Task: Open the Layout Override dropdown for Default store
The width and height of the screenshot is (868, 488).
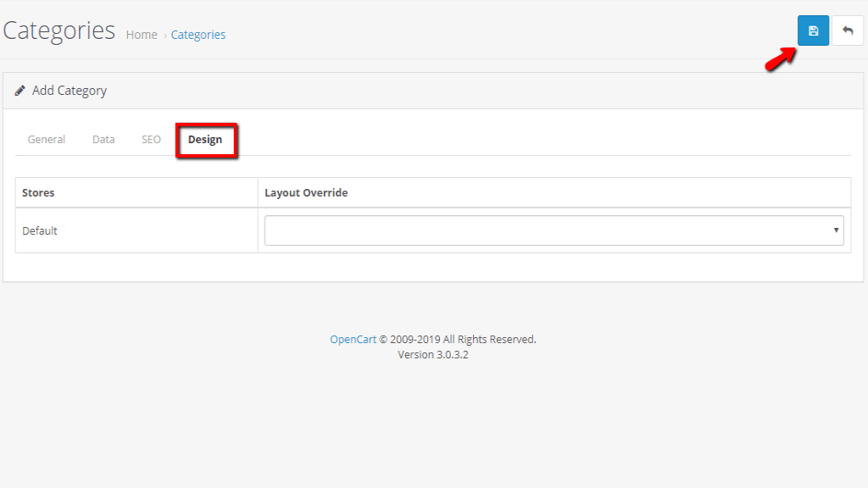Action: point(553,230)
